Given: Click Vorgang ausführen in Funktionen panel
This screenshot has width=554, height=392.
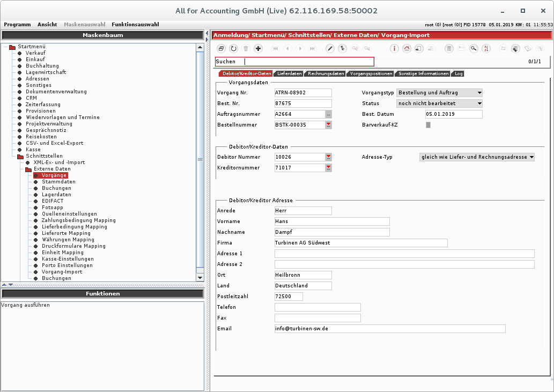Looking at the screenshot, I should point(26,305).
